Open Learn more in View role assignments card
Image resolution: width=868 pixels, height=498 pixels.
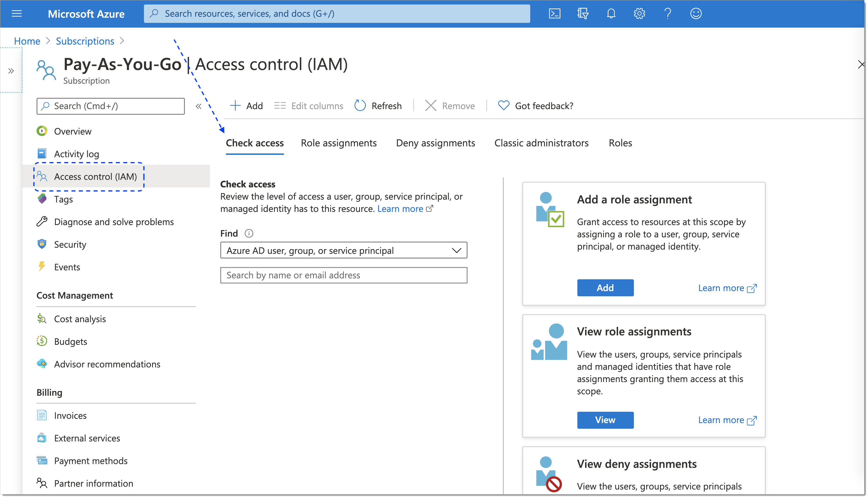[727, 420]
